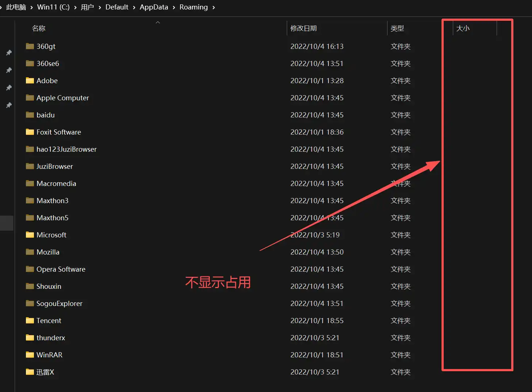This screenshot has width=532, height=392.
Task: Open the chevron dropdown after Win11 (C:)
Action: pos(75,7)
